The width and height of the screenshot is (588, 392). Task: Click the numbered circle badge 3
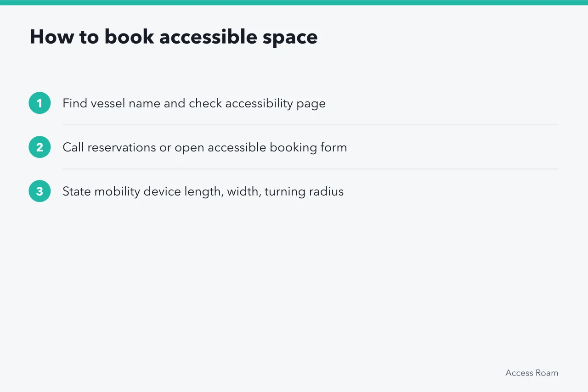point(40,191)
